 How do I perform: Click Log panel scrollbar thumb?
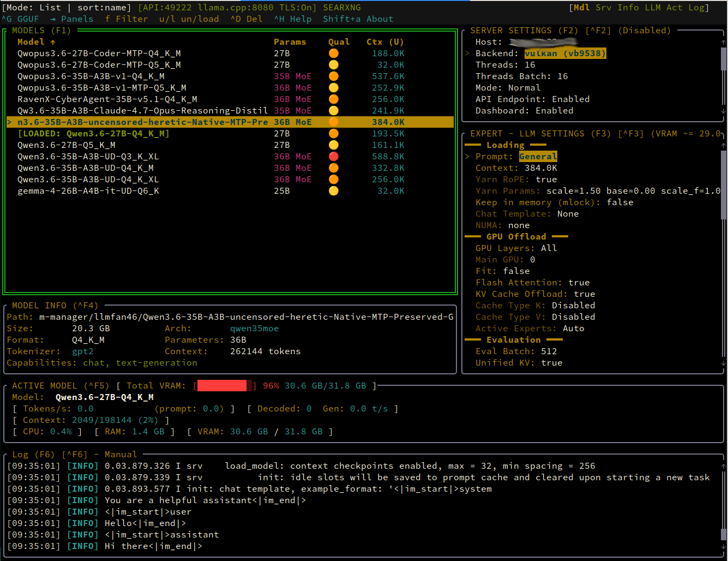click(724, 534)
